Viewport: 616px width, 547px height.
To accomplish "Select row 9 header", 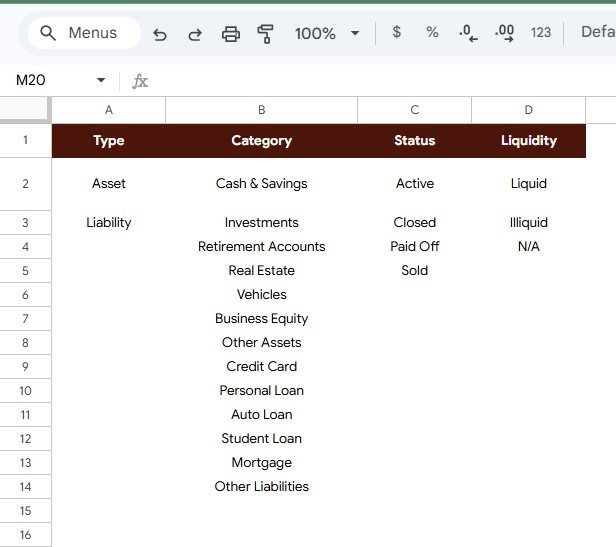I will coord(25,367).
